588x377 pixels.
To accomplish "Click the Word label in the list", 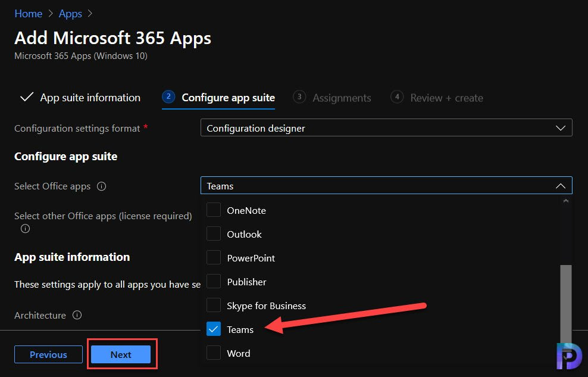I will [239, 353].
